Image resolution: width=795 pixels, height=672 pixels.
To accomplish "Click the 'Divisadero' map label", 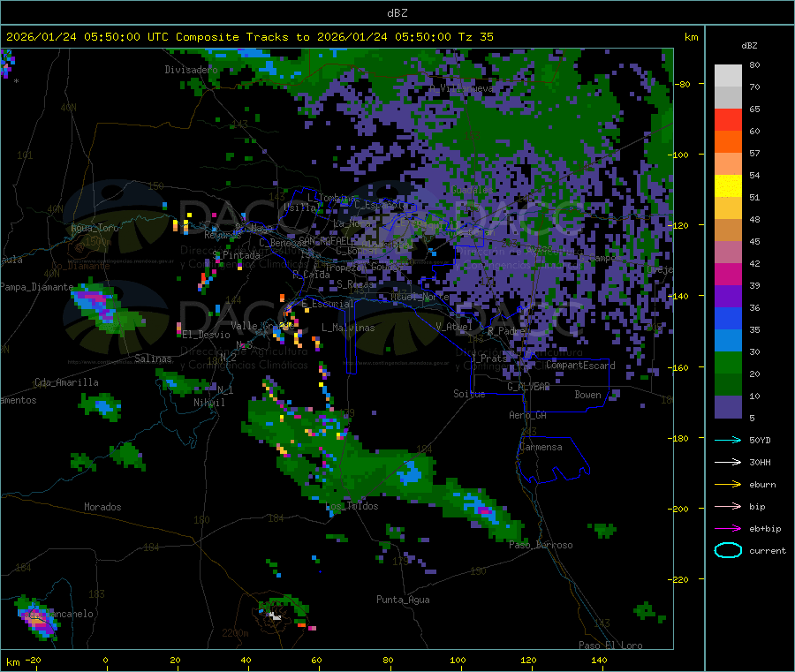I will click(x=191, y=70).
